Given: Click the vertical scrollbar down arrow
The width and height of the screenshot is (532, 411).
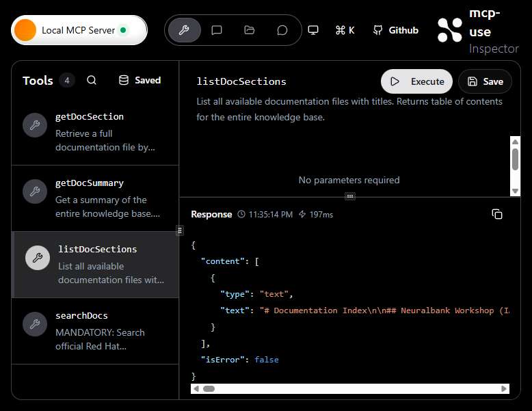Looking at the screenshot, I should point(515,191).
